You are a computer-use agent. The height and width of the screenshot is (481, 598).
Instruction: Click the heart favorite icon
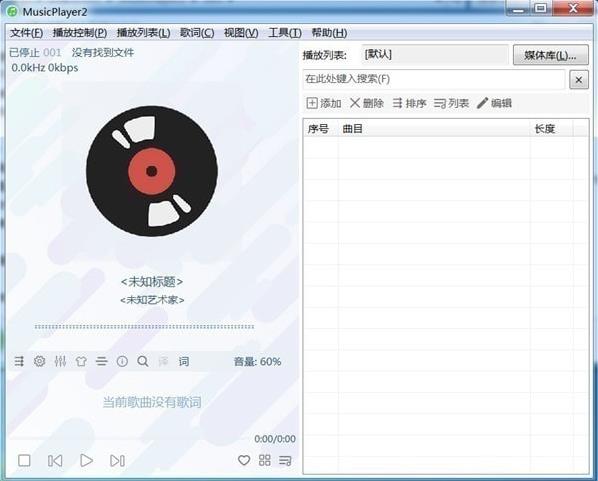[244, 460]
